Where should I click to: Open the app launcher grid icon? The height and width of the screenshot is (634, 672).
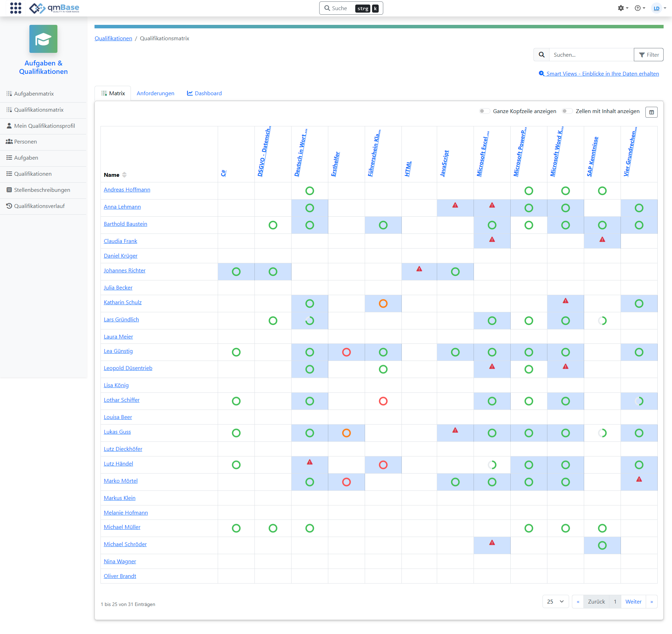(15, 8)
